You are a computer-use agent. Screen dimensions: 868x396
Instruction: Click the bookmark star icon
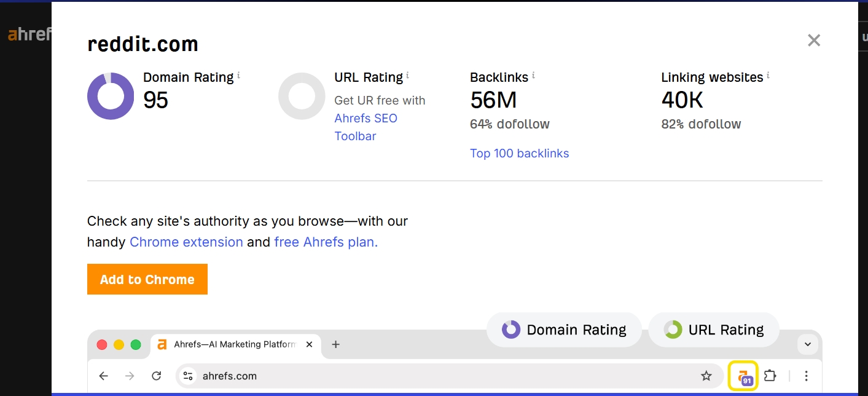click(x=706, y=376)
